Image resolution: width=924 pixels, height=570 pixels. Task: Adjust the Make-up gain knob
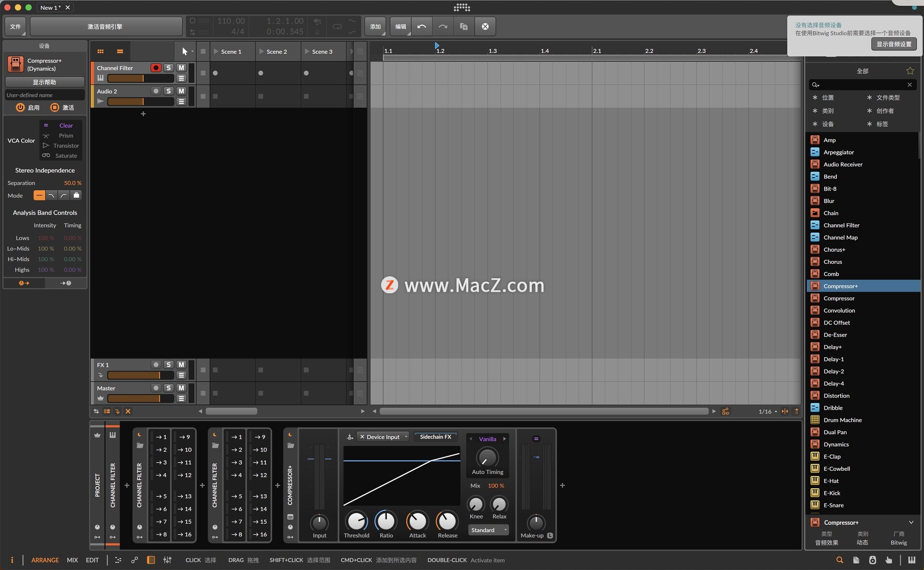[536, 522]
